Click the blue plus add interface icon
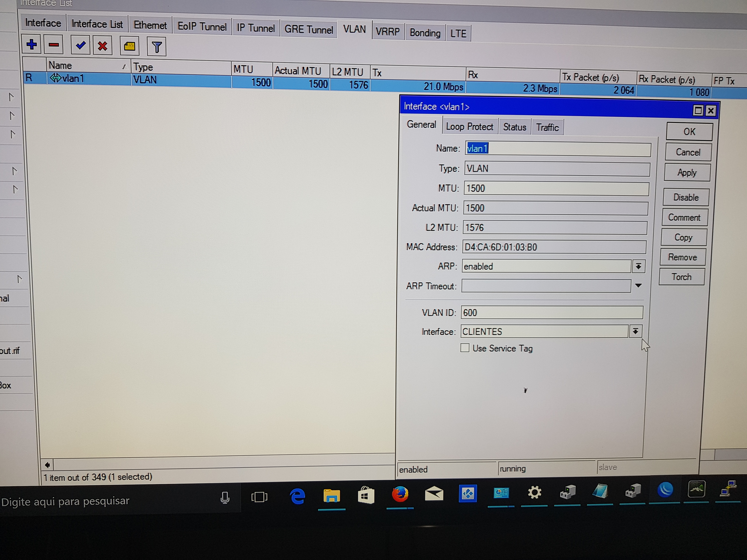This screenshot has width=747, height=560. [32, 44]
